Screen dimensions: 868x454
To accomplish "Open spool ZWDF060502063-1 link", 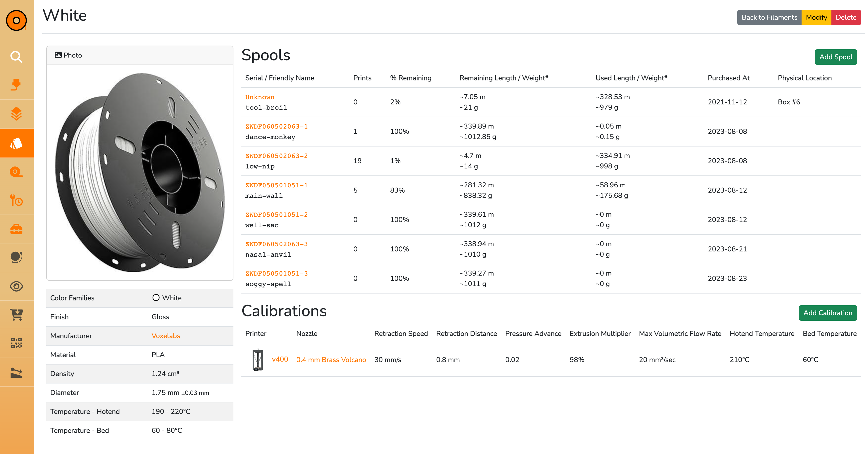I will [x=276, y=127].
